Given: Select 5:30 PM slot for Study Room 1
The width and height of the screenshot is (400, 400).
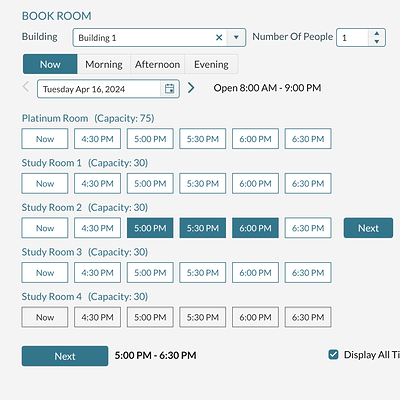Looking at the screenshot, I should (203, 183).
